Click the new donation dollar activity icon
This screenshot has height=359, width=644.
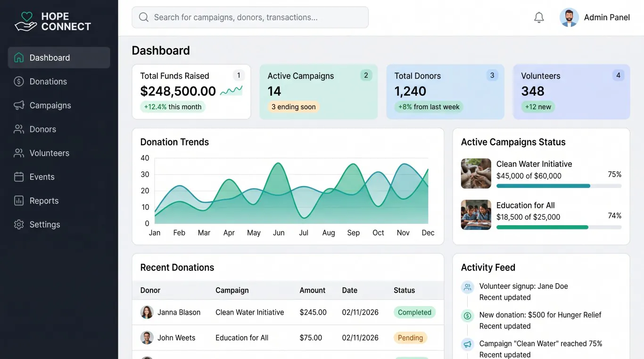(468, 316)
